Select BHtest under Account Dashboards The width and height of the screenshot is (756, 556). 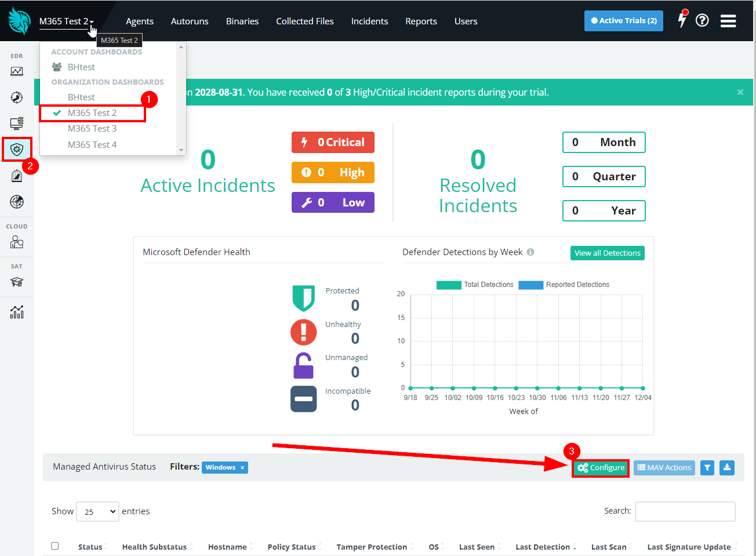click(x=81, y=67)
